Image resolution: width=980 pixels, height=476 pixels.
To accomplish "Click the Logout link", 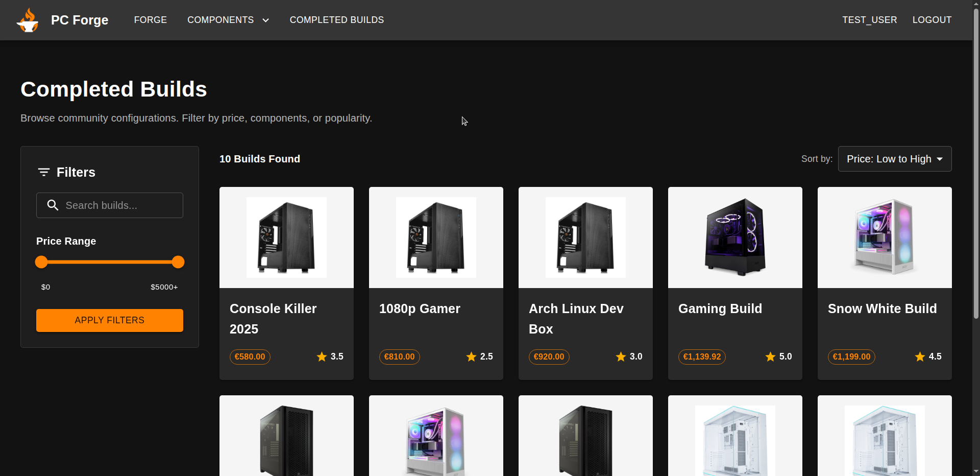I will coord(932,20).
